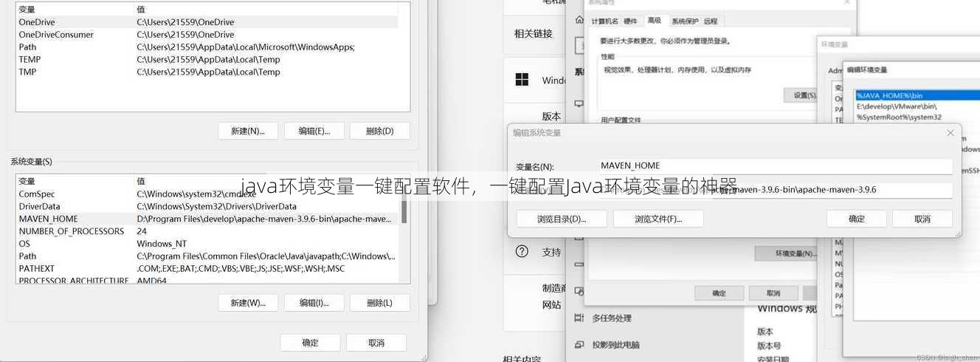Screen dimensions: 980x362
Task: Click 新建(W)... under system variables
Action: tap(248, 303)
